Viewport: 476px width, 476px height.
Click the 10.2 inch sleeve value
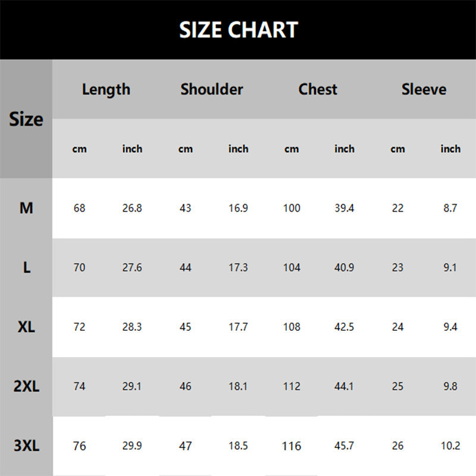point(450,446)
